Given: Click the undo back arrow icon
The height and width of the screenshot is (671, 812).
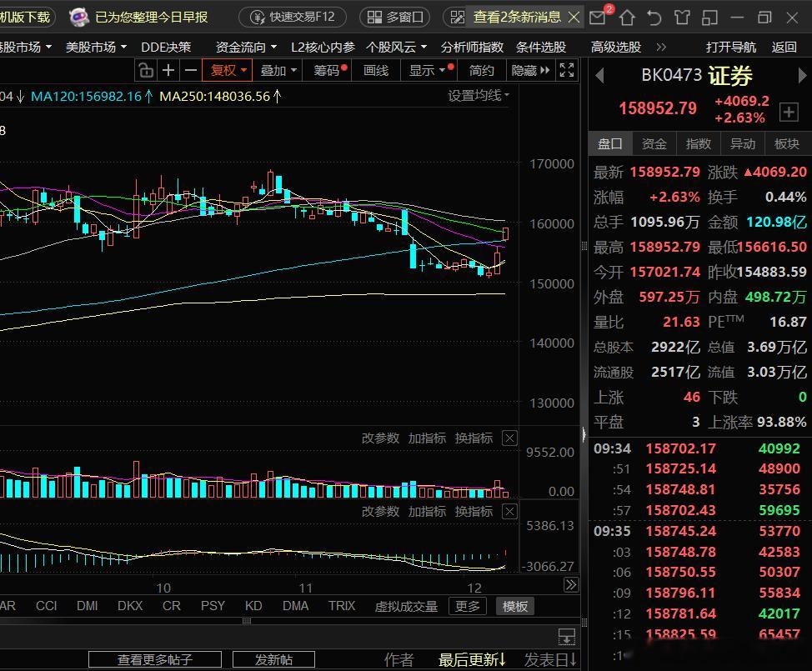Looking at the screenshot, I should 654,18.
